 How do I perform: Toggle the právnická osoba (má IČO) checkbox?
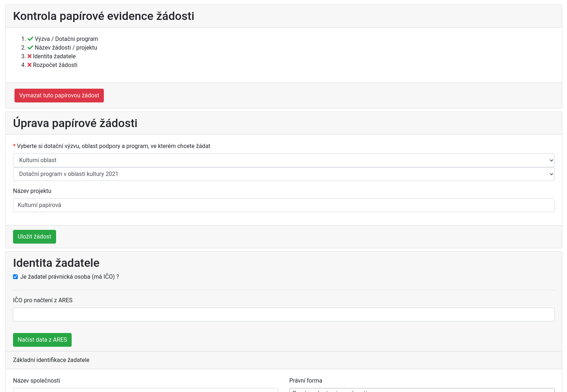[x=16, y=277]
